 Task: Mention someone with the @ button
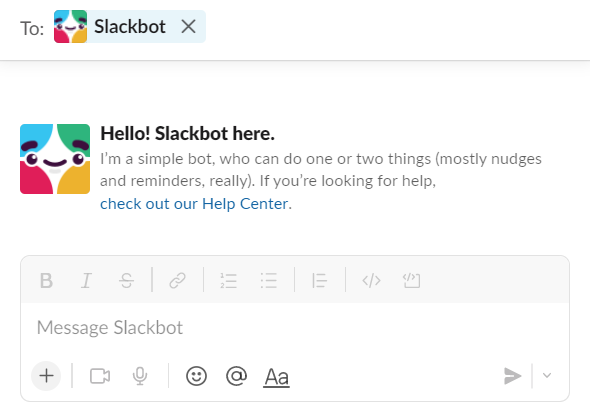click(x=236, y=376)
